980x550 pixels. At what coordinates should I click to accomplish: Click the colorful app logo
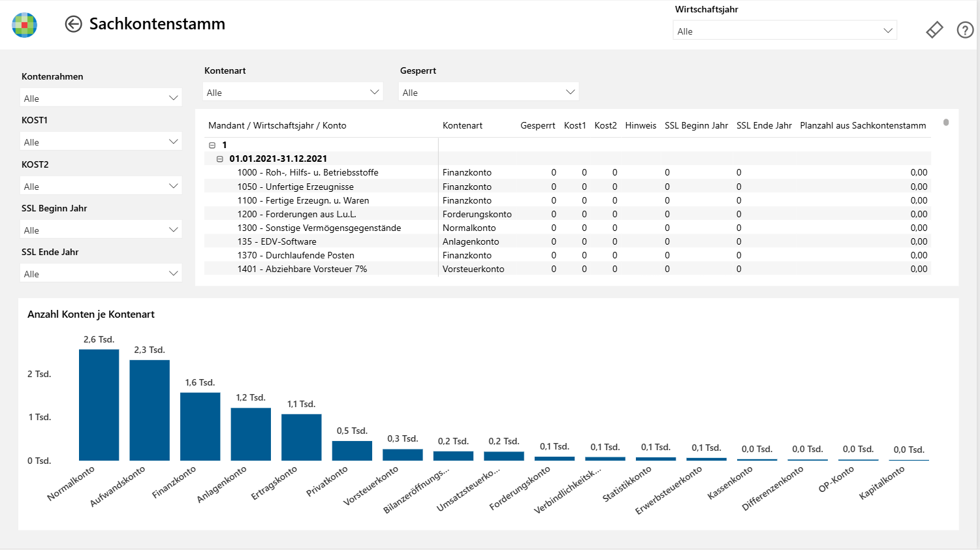tap(25, 25)
